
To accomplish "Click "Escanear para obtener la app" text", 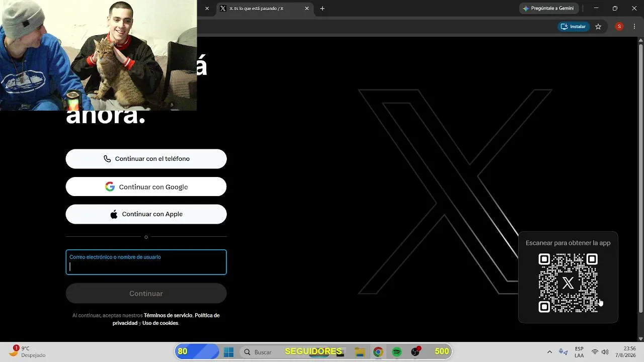I will pyautogui.click(x=568, y=243).
